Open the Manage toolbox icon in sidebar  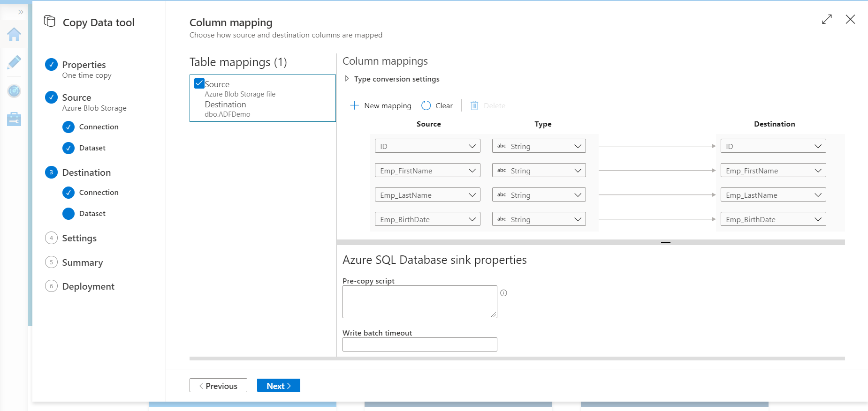[14, 119]
